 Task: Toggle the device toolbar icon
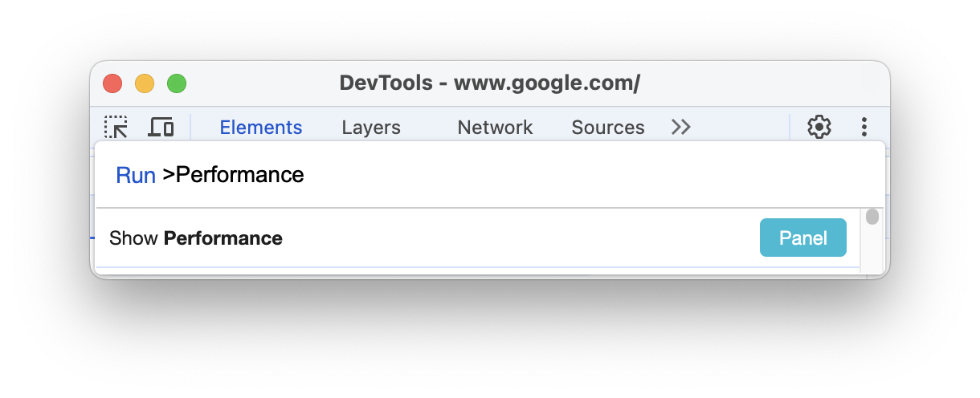161,127
